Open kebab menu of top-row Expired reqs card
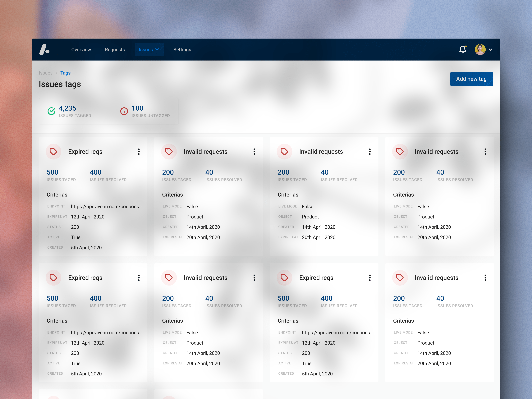This screenshot has width=532, height=399. pyautogui.click(x=139, y=152)
